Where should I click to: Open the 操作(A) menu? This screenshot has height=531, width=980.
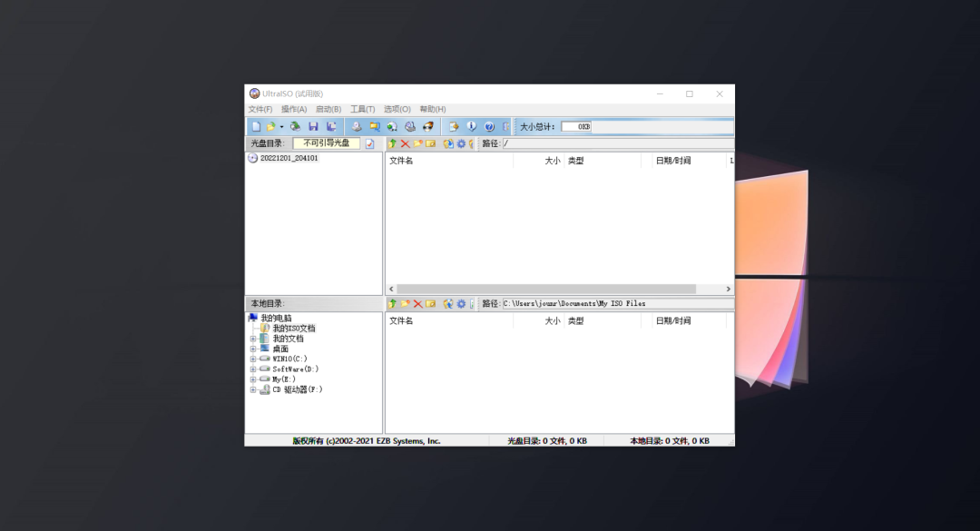click(x=294, y=109)
